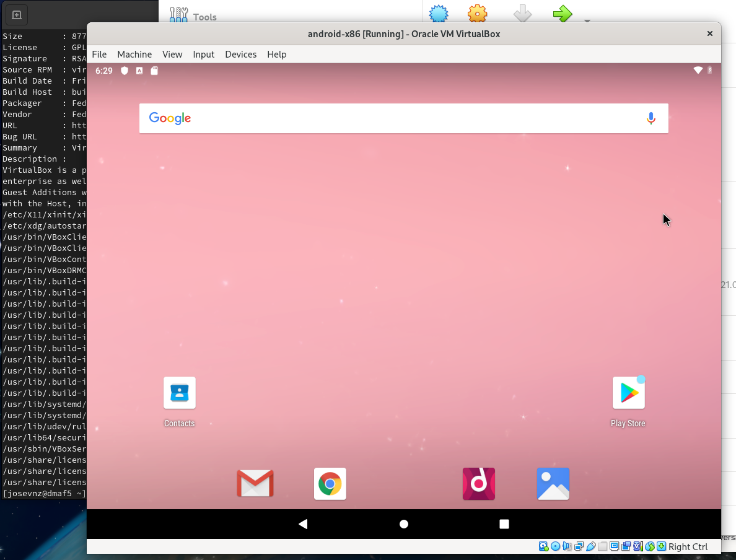Open the Play Store app
Image resolution: width=736 pixels, height=560 pixels.
point(628,393)
